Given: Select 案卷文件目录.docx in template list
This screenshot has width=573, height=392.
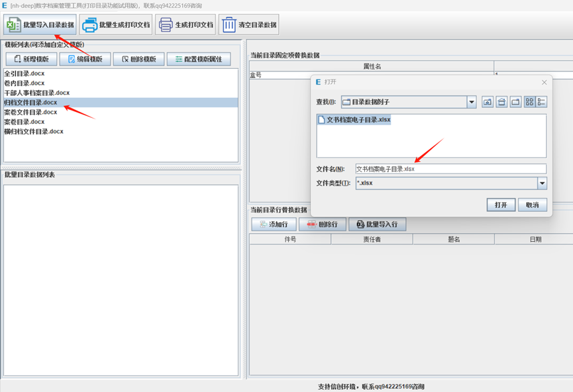Looking at the screenshot, I should click(30, 112).
